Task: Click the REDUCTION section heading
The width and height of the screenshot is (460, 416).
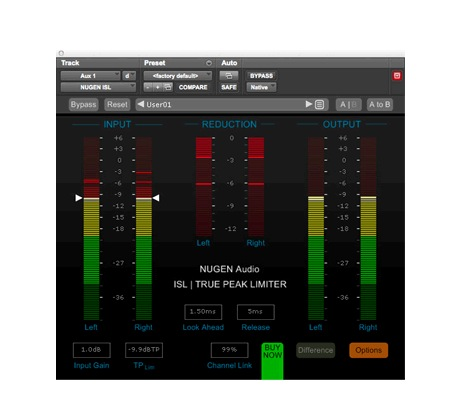Action: pyautogui.click(x=229, y=125)
